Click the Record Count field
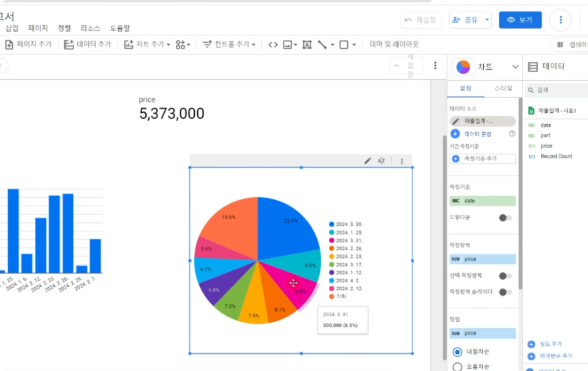This screenshot has width=588, height=371. click(x=556, y=156)
